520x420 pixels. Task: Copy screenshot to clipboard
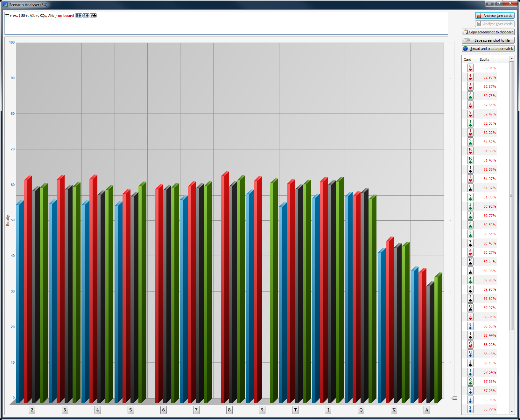pos(488,32)
